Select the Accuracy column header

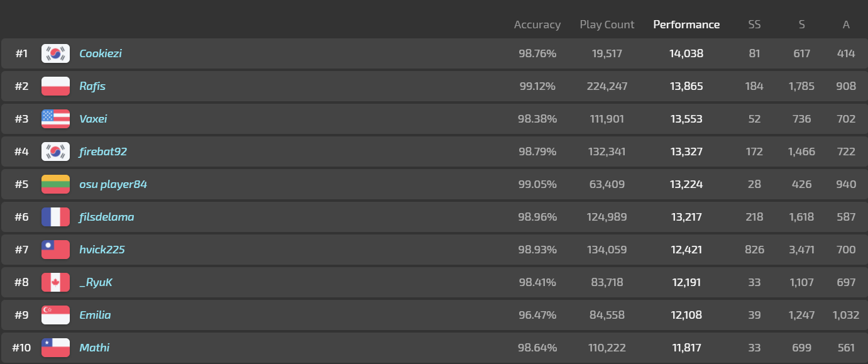pos(537,25)
